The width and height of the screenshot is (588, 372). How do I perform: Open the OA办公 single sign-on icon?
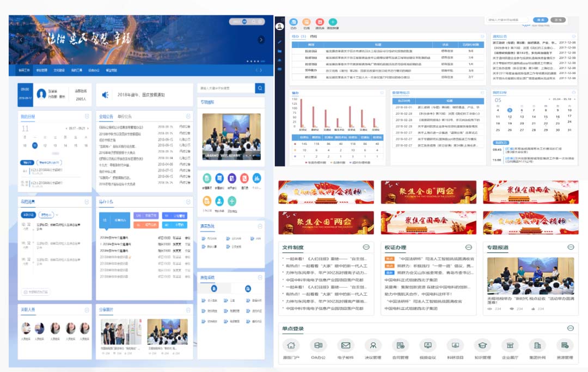318,345
